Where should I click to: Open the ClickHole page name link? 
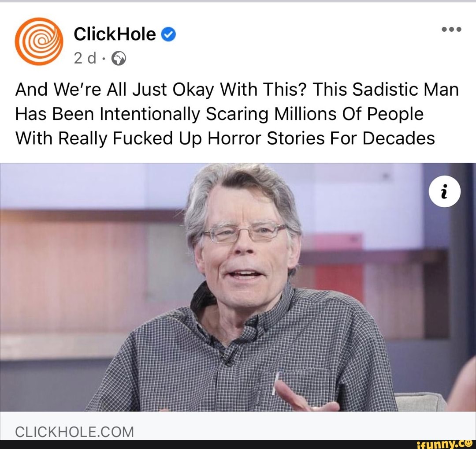(115, 34)
